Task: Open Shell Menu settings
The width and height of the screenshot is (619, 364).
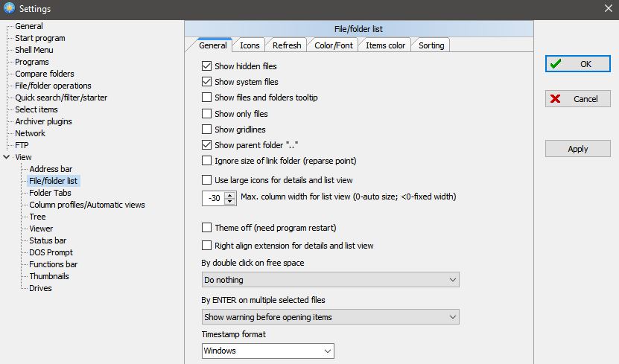Action: 34,50
